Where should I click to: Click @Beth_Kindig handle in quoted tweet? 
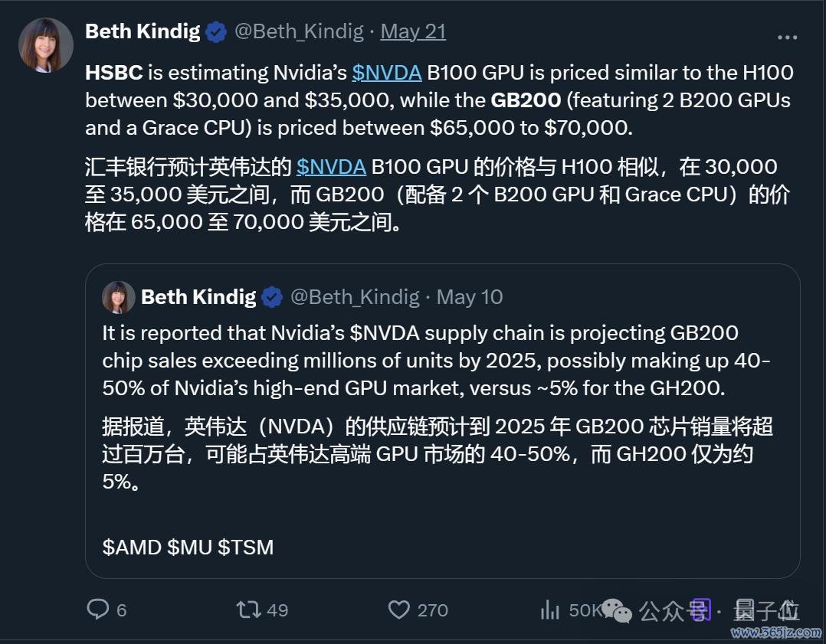click(x=355, y=298)
